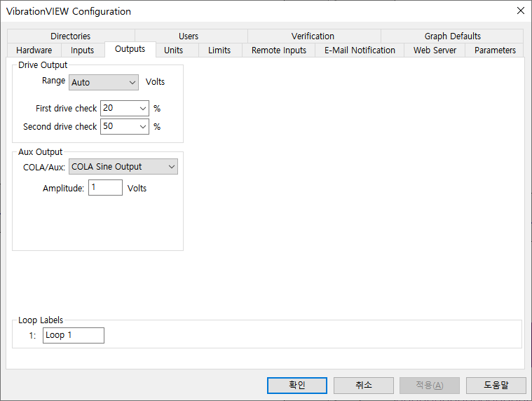
Task: Click the Loop 1 label field
Action: [74, 335]
